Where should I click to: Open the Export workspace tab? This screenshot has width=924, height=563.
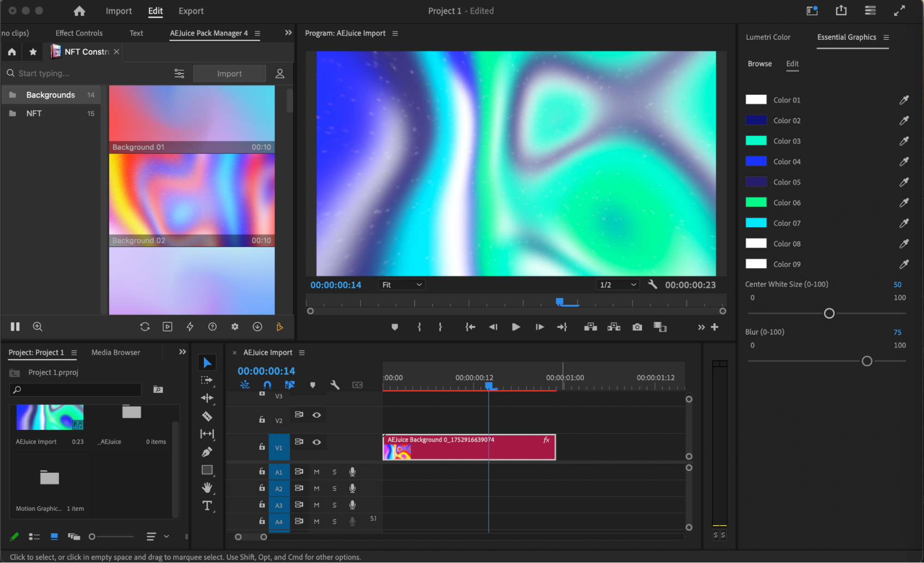(x=191, y=11)
